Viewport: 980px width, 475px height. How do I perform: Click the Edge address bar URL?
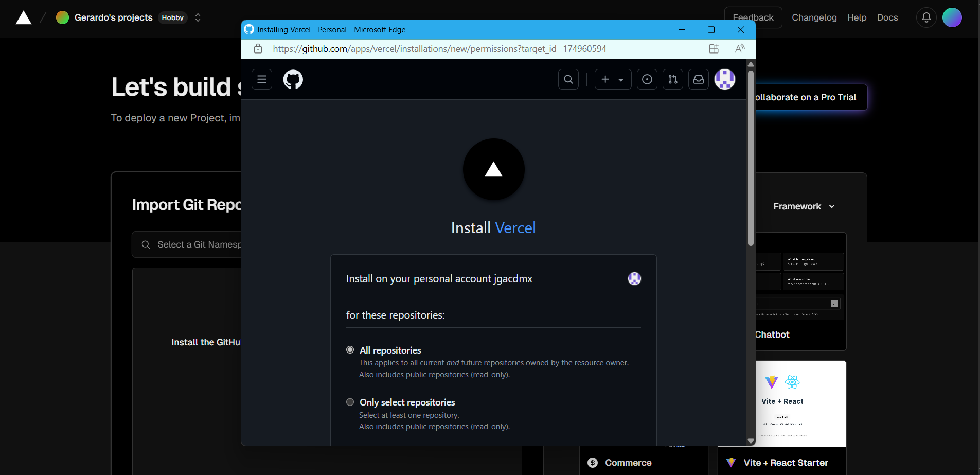point(439,49)
